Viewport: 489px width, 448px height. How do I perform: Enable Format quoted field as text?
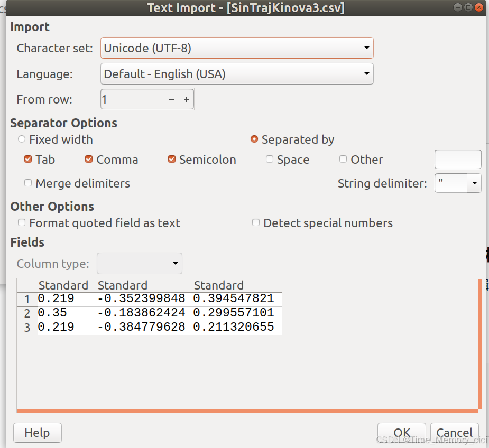tap(21, 222)
